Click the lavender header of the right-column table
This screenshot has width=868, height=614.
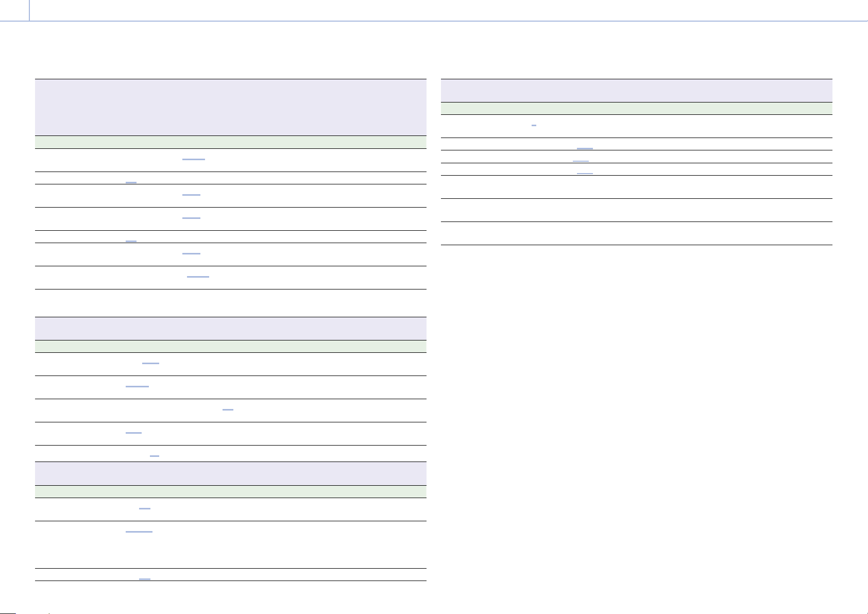coord(637,91)
